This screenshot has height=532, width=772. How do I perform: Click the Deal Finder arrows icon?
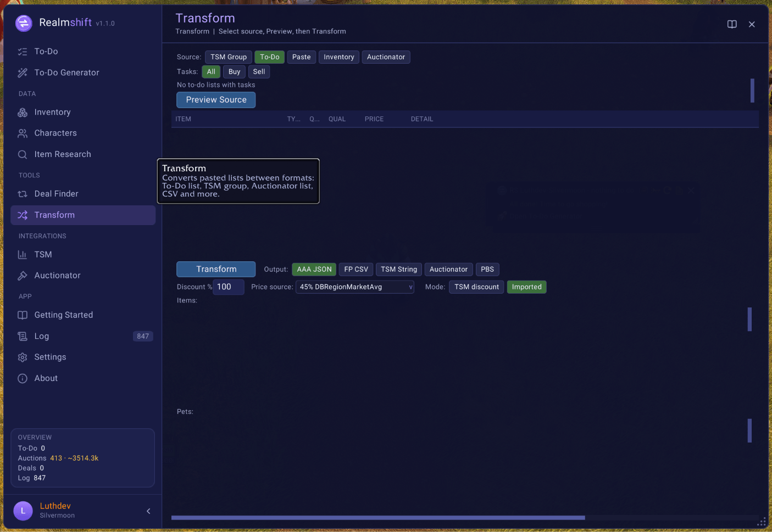[23, 194]
